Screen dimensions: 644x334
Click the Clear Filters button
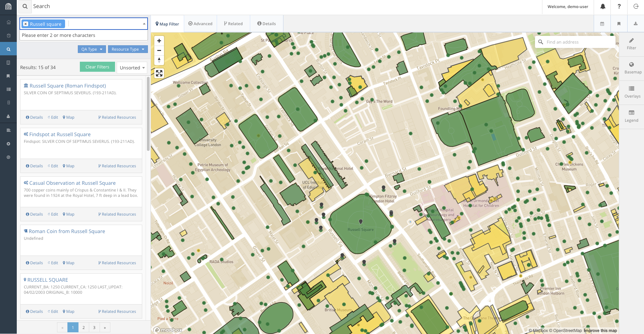tap(97, 67)
